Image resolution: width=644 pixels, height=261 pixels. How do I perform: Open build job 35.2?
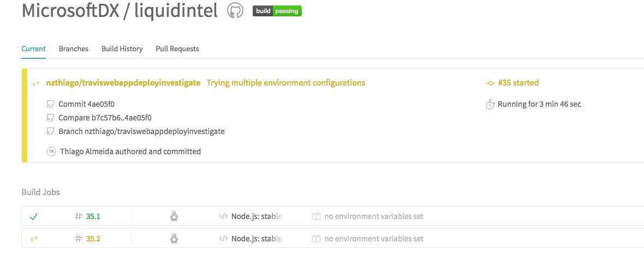93,239
